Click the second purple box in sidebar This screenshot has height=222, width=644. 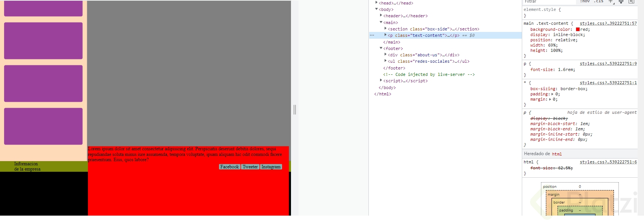click(x=43, y=41)
